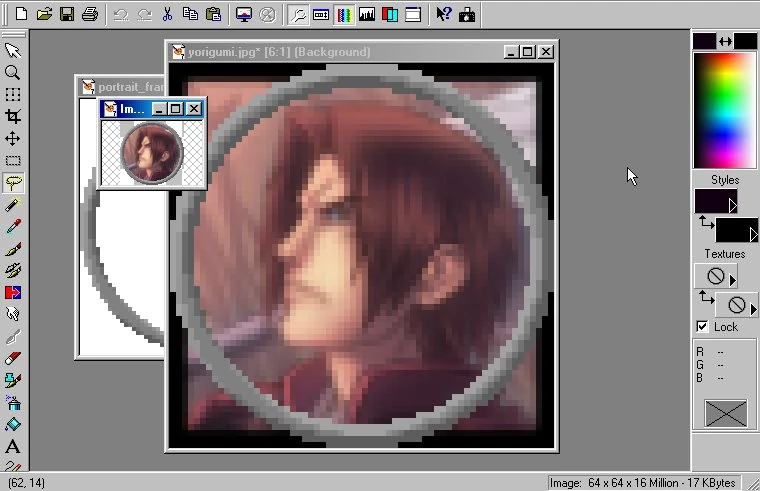Activate the context Help arrow icon

(x=443, y=14)
